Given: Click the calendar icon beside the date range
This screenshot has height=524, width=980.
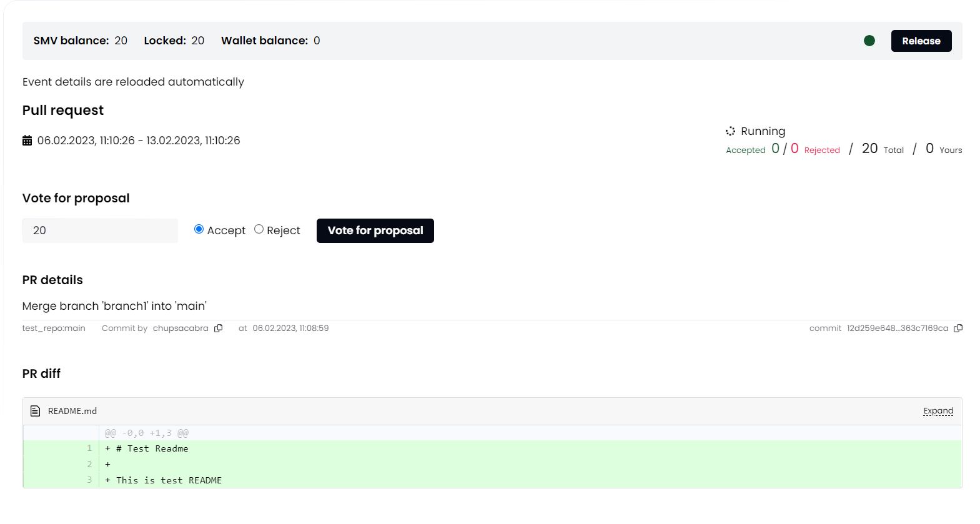Looking at the screenshot, I should [x=27, y=141].
